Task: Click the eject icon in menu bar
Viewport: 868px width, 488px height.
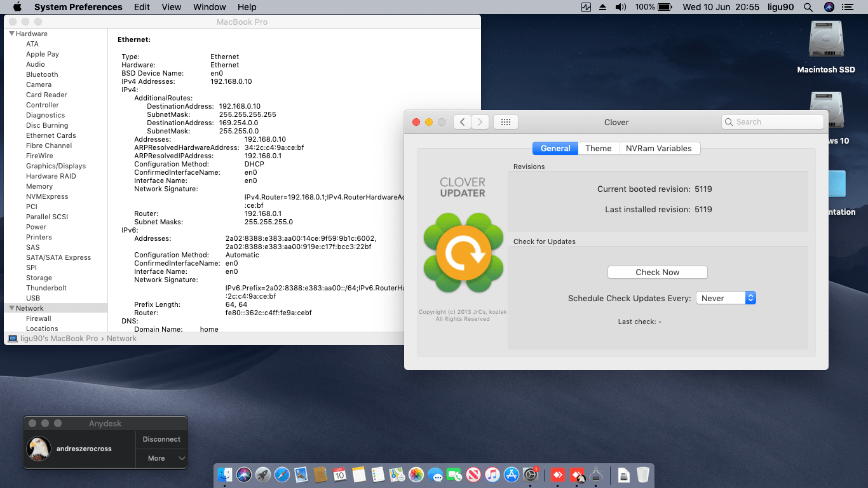Action: click(x=603, y=7)
